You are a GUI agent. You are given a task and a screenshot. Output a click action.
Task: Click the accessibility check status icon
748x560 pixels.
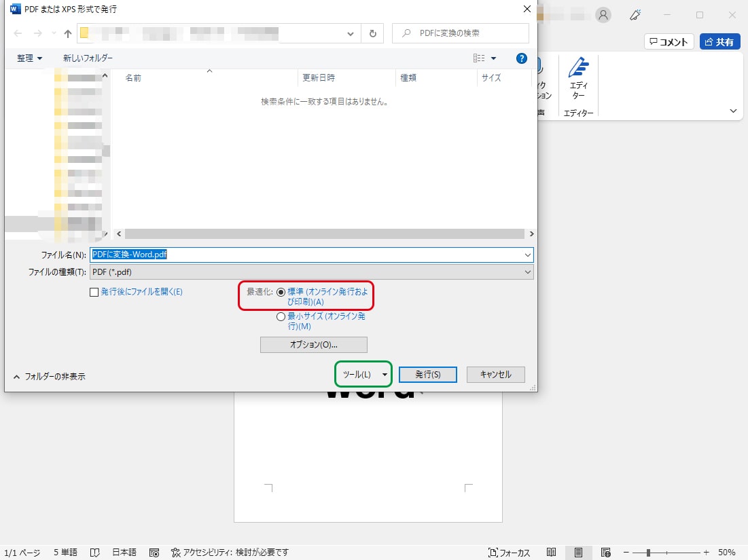click(x=175, y=553)
